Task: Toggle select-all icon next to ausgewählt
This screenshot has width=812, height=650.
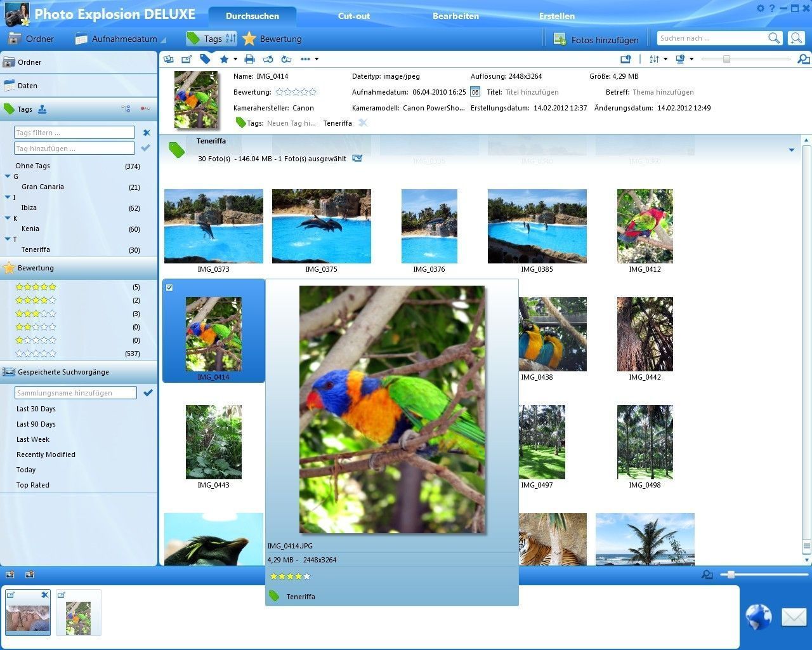Action: pos(357,159)
